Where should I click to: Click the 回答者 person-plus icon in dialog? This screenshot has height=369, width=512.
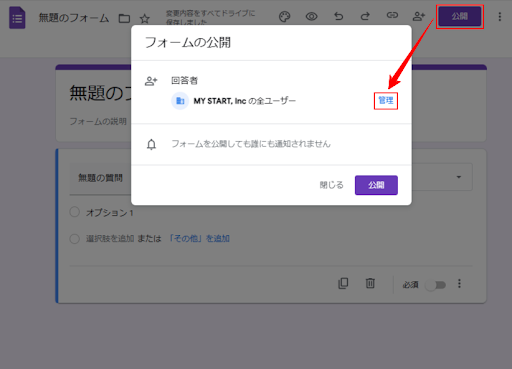tap(151, 81)
